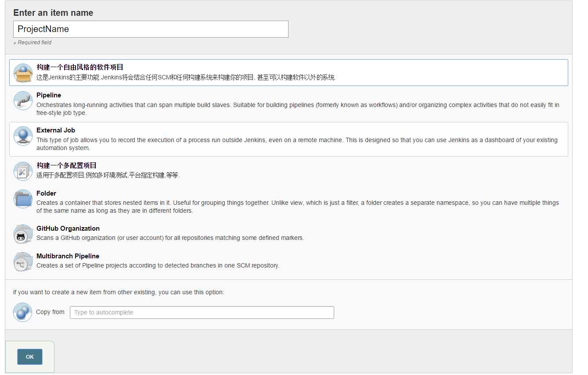This screenshot has height=375, width=588.
Task: Choose the Pipeline item title
Action: click(x=49, y=95)
